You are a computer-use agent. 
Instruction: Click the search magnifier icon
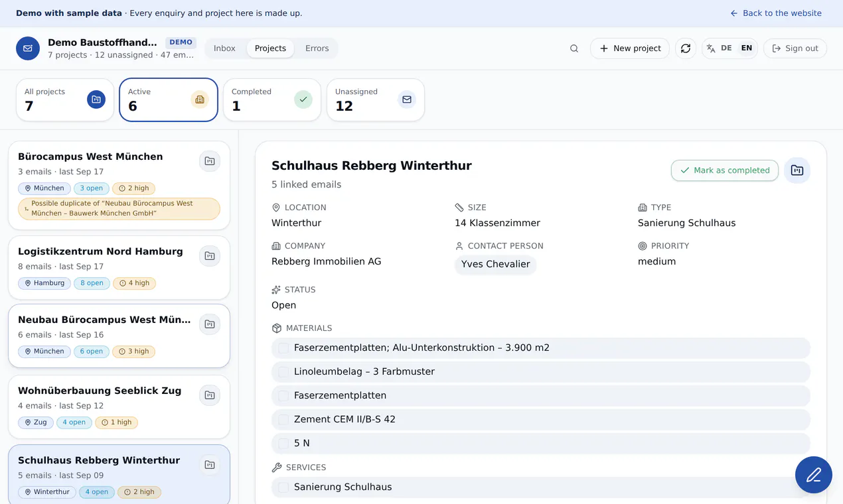click(574, 48)
